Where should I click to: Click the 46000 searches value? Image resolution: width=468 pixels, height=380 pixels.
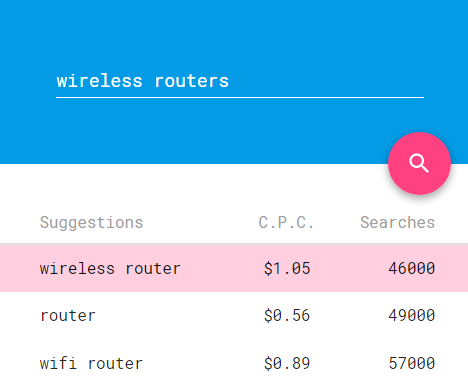pyautogui.click(x=412, y=268)
